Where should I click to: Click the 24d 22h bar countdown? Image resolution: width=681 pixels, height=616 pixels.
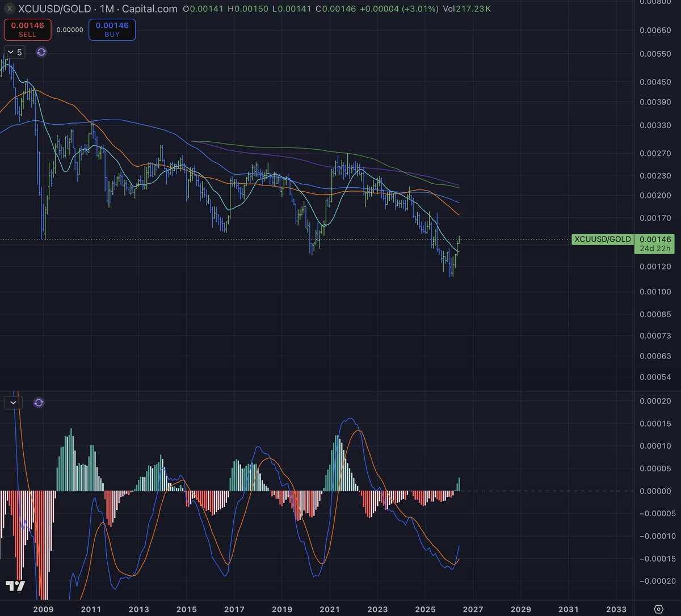pos(655,249)
